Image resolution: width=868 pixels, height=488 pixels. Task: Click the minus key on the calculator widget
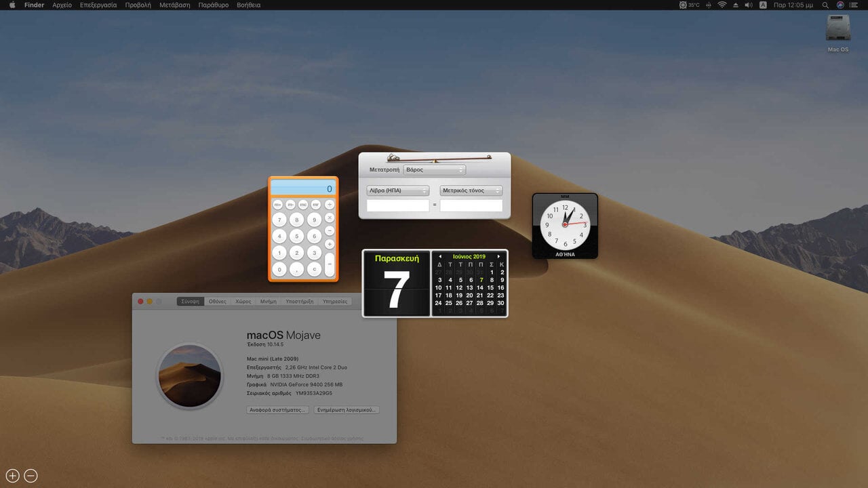(x=330, y=231)
